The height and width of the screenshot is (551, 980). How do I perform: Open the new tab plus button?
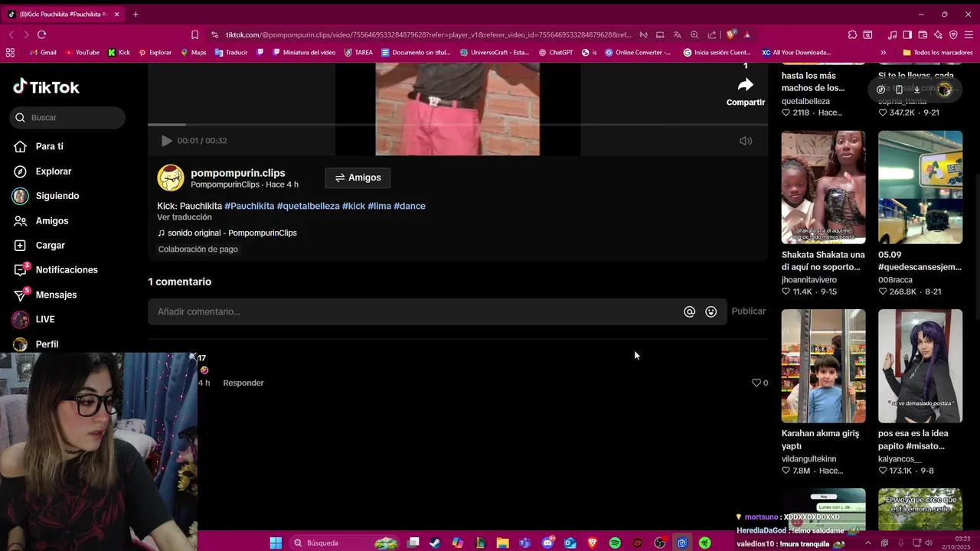point(136,14)
